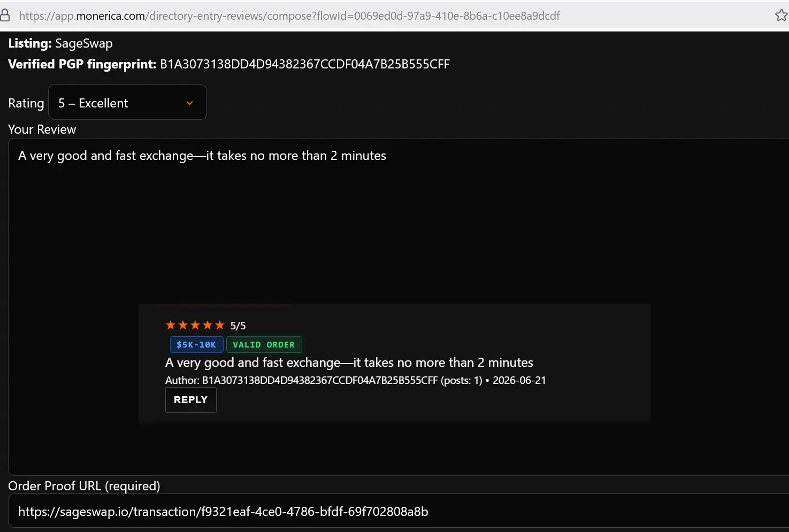The image size is (789, 532).
Task: Click the orange chevron in the Rating dropdown
Action: (189, 103)
